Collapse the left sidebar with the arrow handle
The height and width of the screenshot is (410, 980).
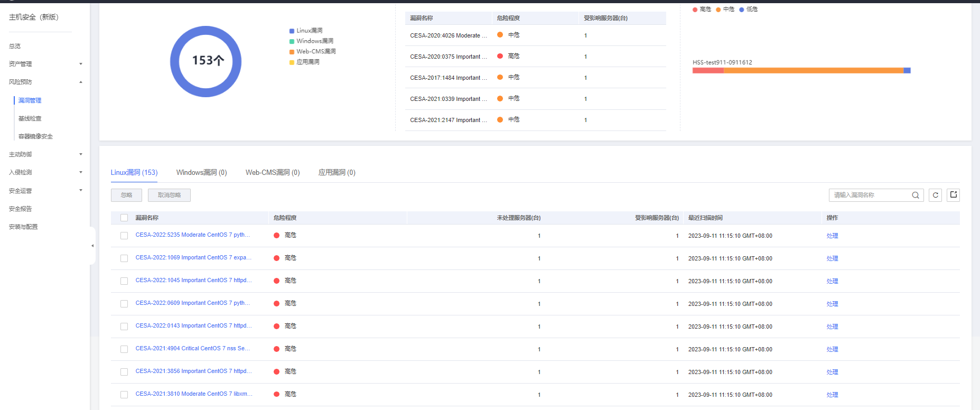92,246
